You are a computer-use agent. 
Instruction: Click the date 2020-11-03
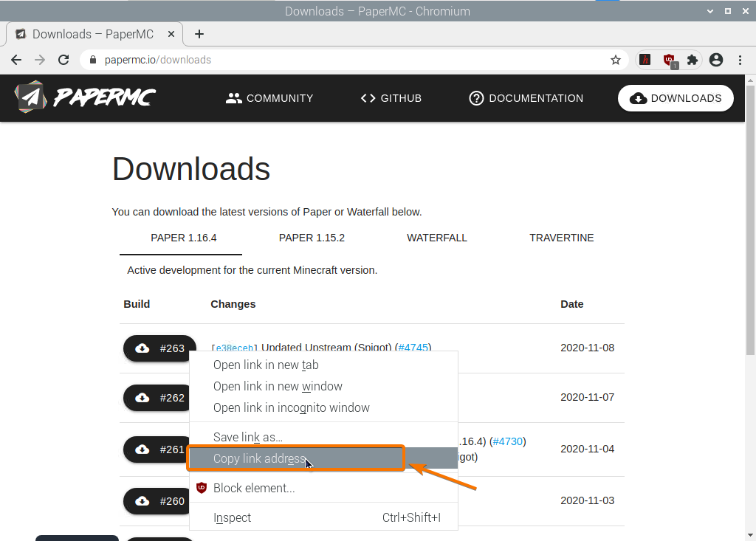tap(587, 500)
